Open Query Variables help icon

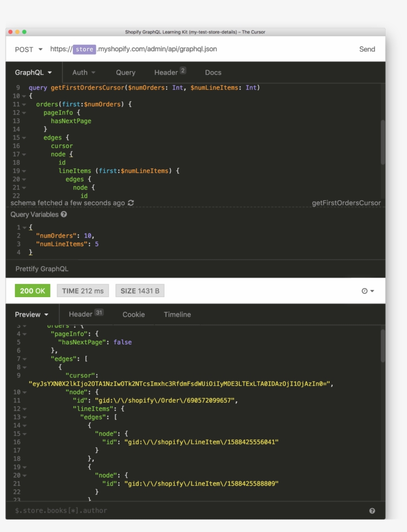[x=64, y=215]
